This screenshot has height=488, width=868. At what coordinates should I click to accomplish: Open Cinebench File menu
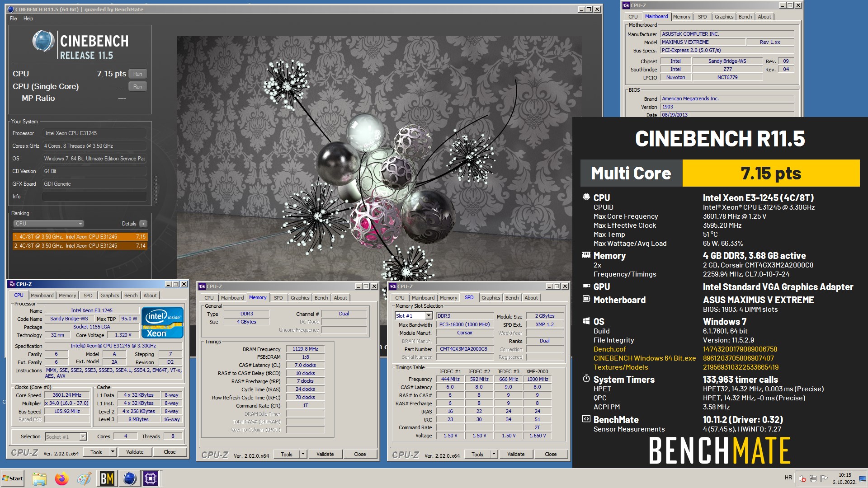(x=14, y=19)
